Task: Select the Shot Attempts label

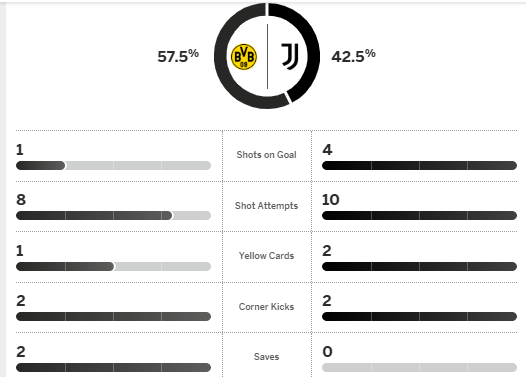Action: 266,206
